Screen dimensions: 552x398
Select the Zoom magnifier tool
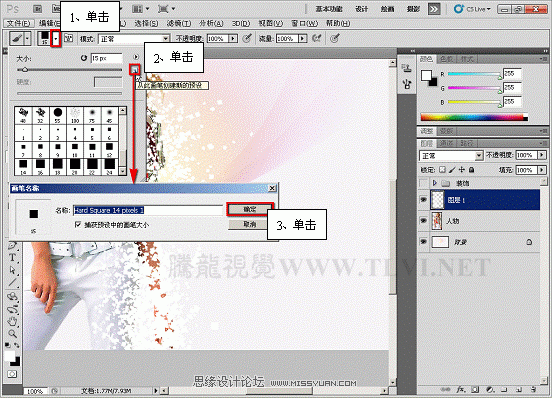tap(13, 333)
